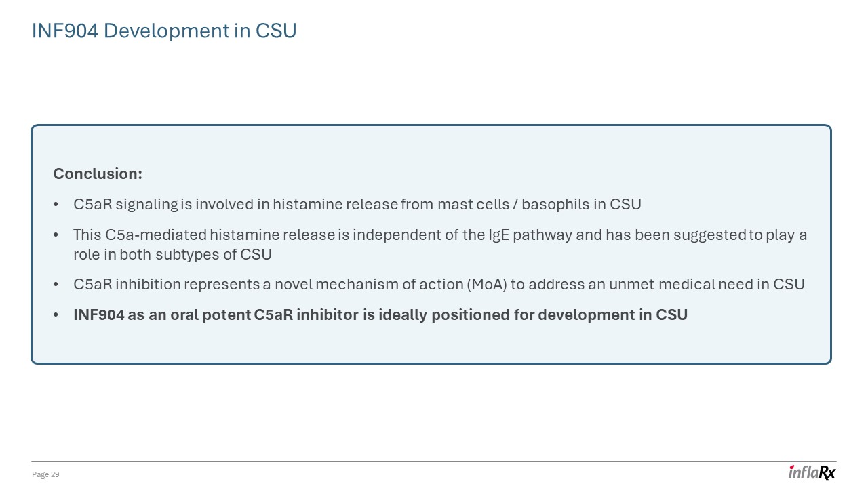The image size is (868, 488).
Task: Select the C5aR inhibition represents bullet text
Action: [x=438, y=285]
